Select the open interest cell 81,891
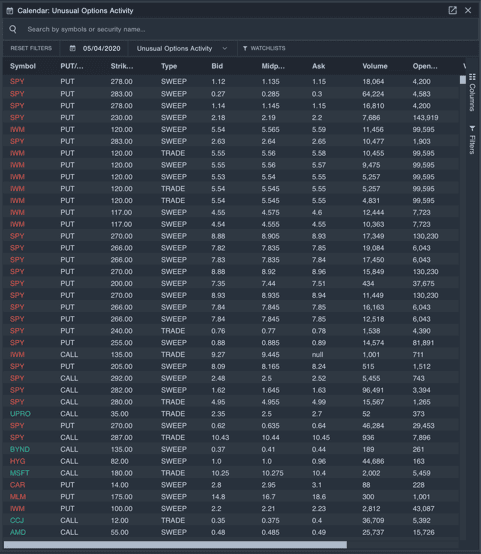The height and width of the screenshot is (554, 481). [423, 343]
